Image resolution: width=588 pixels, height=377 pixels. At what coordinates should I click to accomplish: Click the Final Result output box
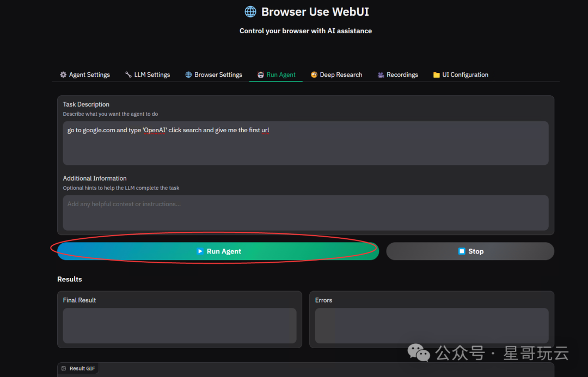(x=180, y=326)
